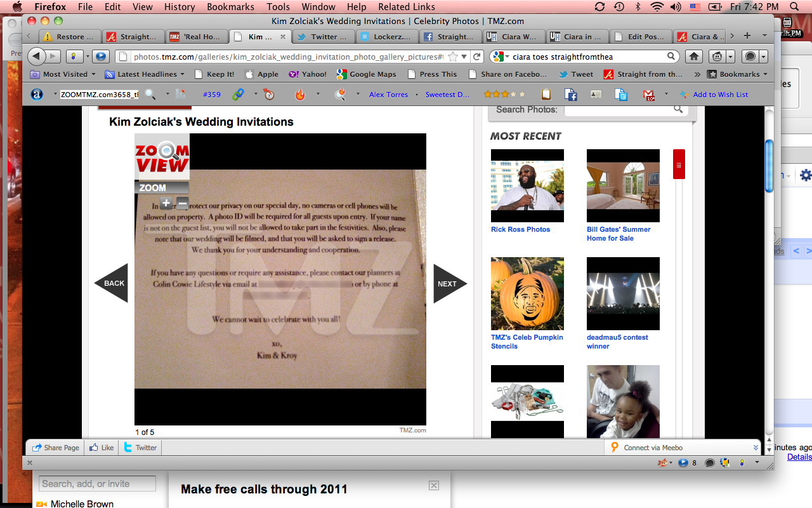Reload the current page

click(x=478, y=57)
